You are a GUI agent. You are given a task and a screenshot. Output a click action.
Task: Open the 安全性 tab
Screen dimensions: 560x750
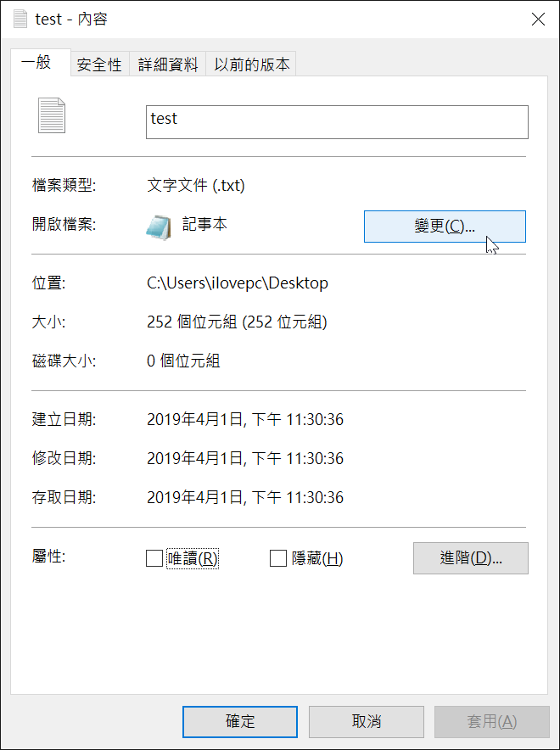99,64
